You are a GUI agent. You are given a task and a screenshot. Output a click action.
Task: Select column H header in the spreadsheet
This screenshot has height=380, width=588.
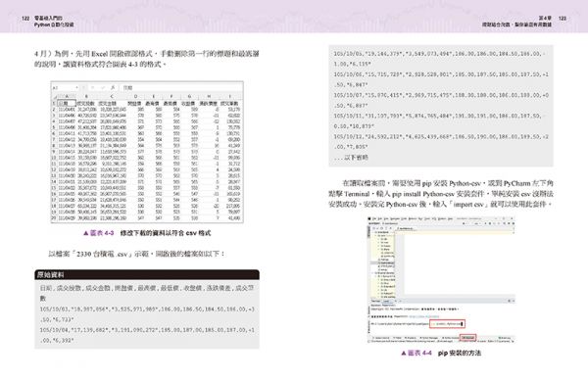coord(209,96)
